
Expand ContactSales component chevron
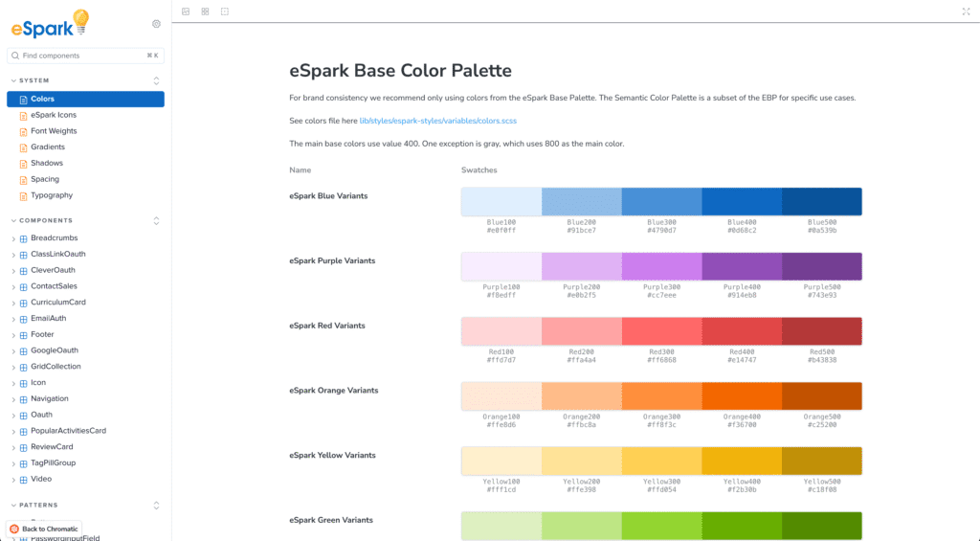point(13,287)
